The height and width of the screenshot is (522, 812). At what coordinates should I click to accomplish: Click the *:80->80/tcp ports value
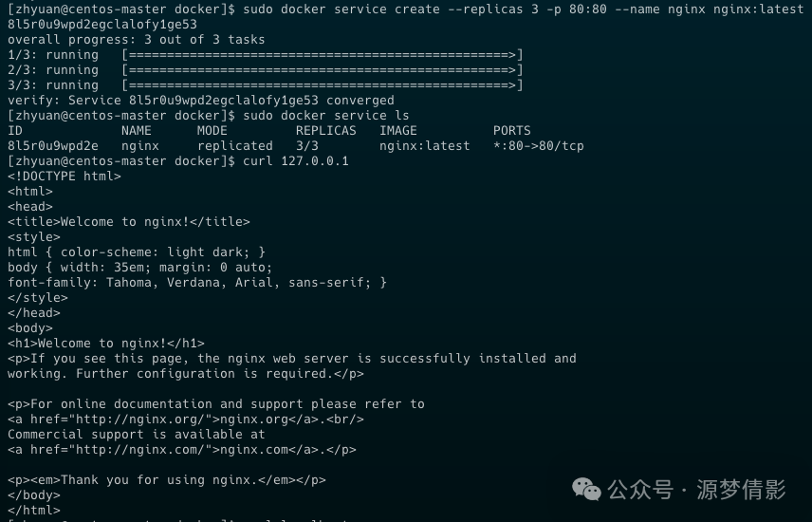click(x=539, y=146)
